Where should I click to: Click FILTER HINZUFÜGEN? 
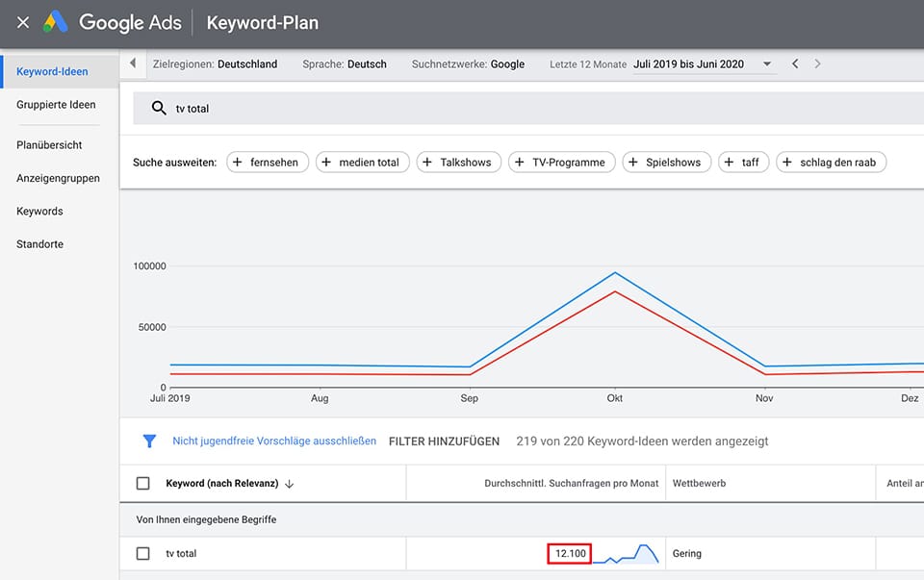click(x=444, y=441)
